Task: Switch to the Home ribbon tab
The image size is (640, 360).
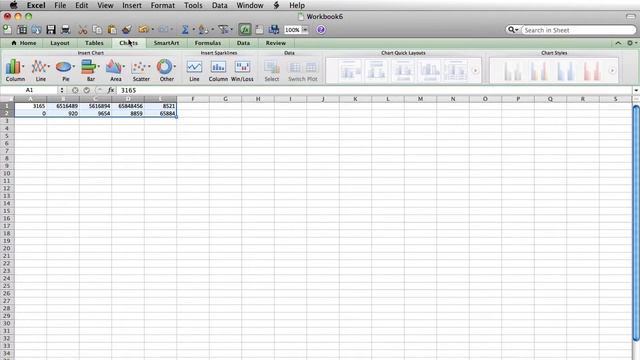Action: pos(24,43)
